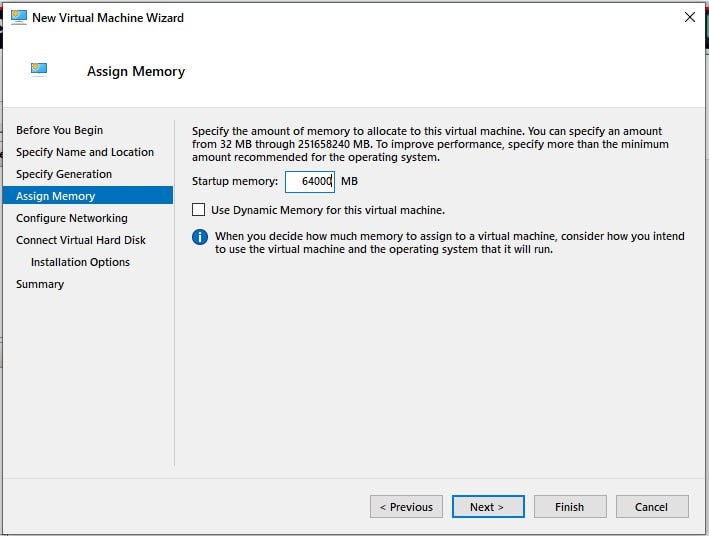Open Connect Virtual Hard Disk step
Image resolution: width=709 pixels, height=536 pixels.
[x=81, y=240]
